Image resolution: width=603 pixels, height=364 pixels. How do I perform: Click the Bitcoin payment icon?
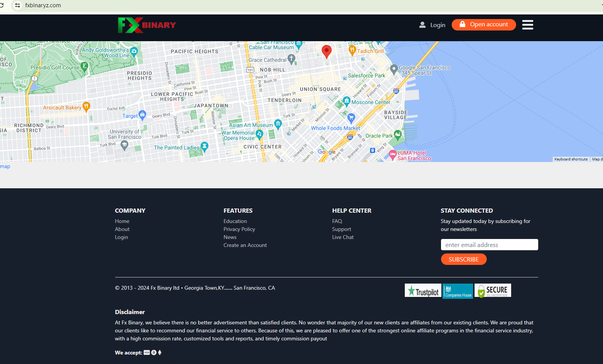pos(154,353)
